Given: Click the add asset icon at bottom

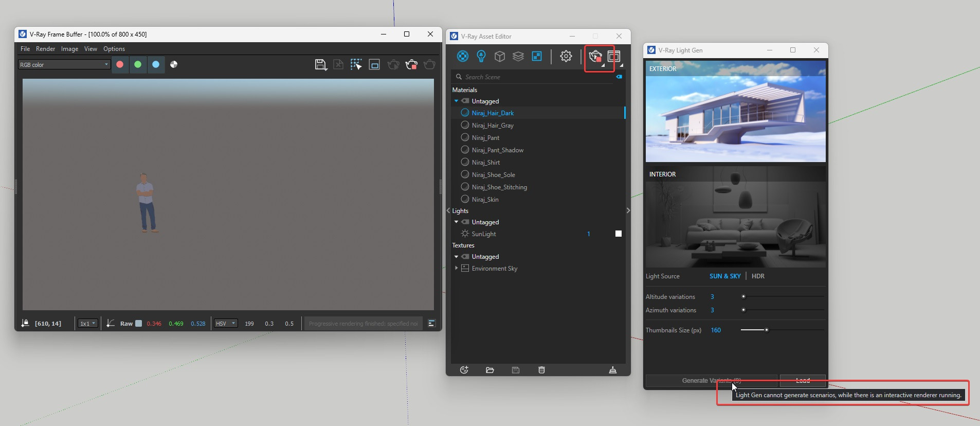Looking at the screenshot, I should [464, 370].
